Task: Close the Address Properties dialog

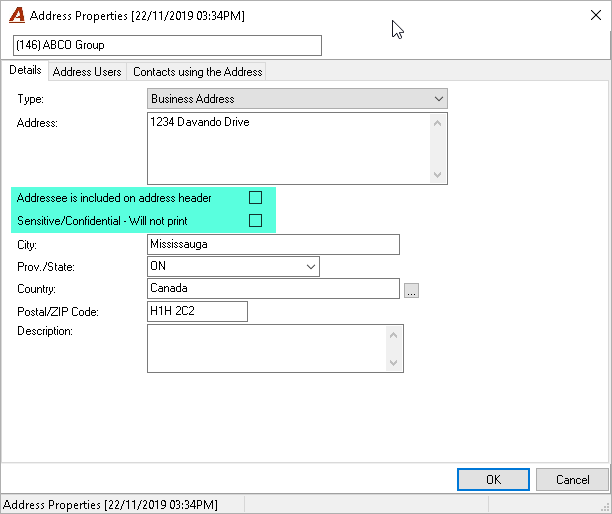Action: coord(596,15)
